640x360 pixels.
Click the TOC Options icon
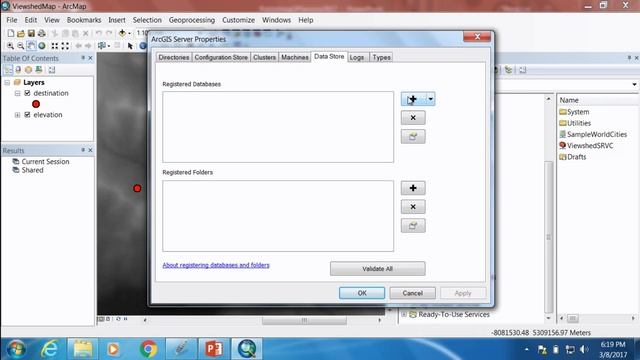tap(52, 70)
